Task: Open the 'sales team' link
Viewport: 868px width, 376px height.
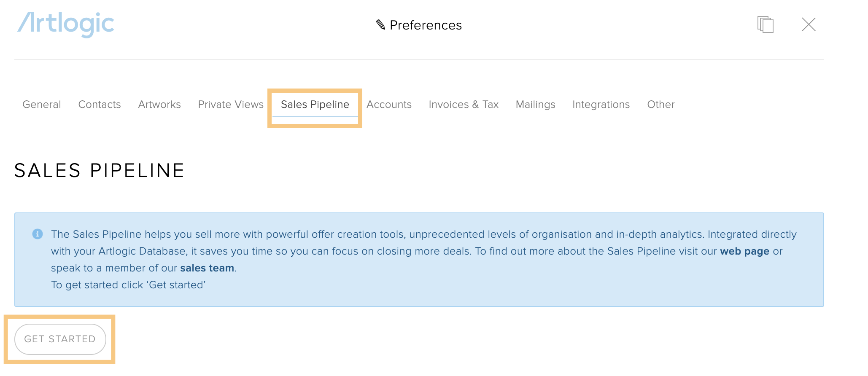Action: tap(207, 268)
